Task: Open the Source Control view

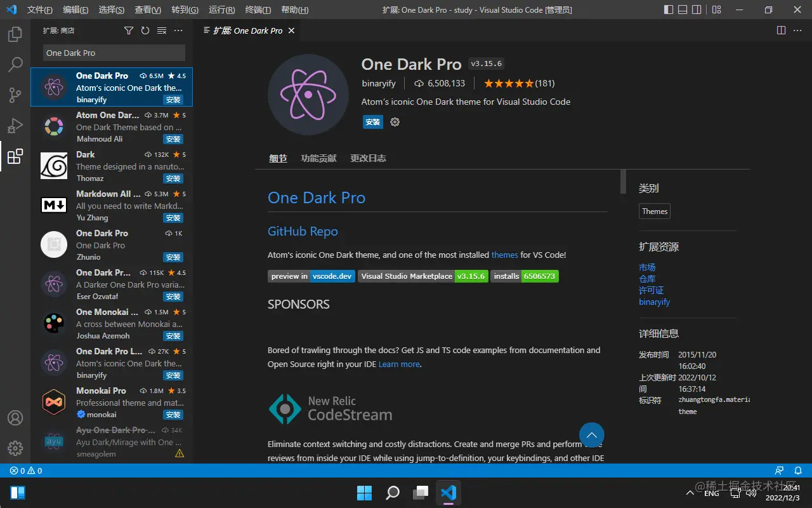Action: tap(15, 95)
